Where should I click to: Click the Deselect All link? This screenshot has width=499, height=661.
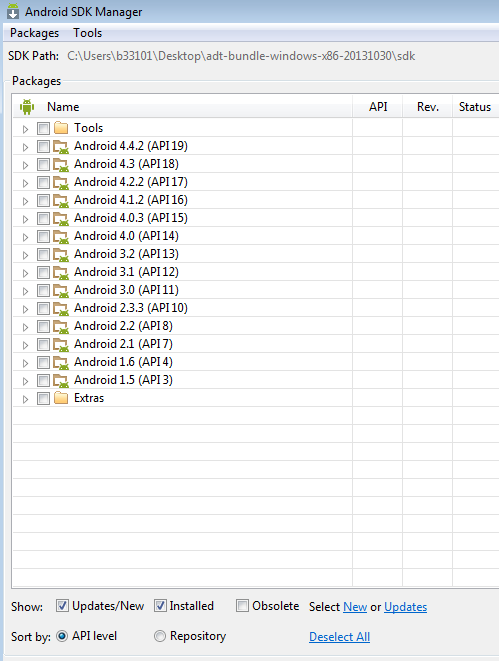[339, 637]
